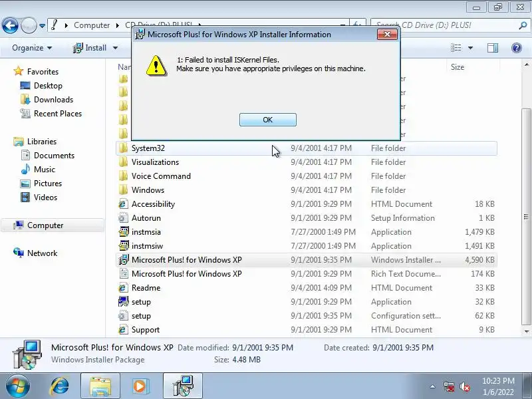The height and width of the screenshot is (399, 532).
Task: Select the Support HTML file icon
Action: click(124, 329)
